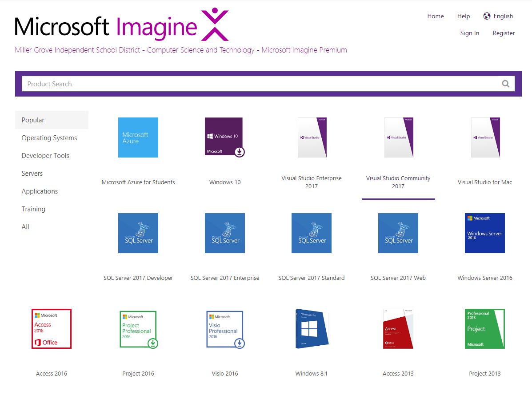Click the Project 2016 label
Image resolution: width=532 pixels, height=396 pixels.
(x=138, y=374)
